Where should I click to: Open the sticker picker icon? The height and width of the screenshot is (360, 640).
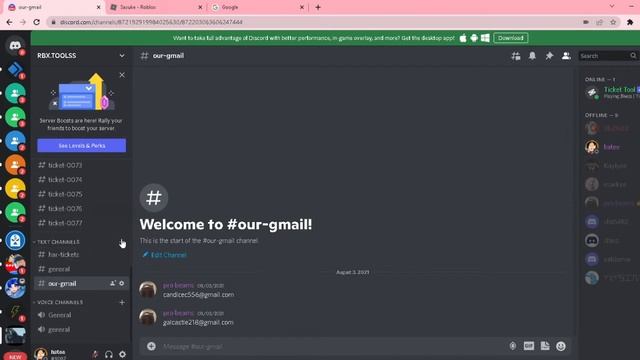(x=545, y=346)
